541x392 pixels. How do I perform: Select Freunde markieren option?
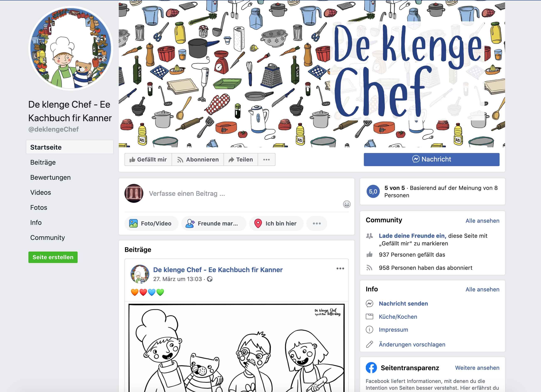pos(214,223)
